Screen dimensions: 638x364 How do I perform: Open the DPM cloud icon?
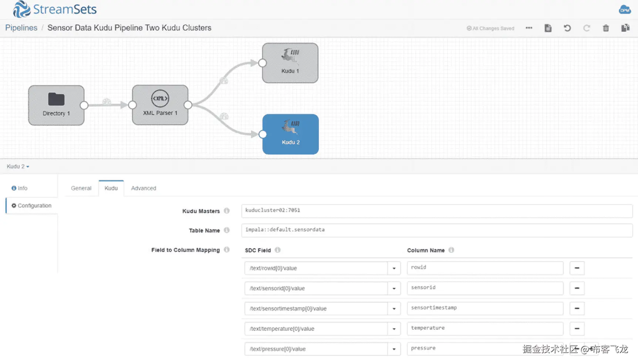click(625, 10)
